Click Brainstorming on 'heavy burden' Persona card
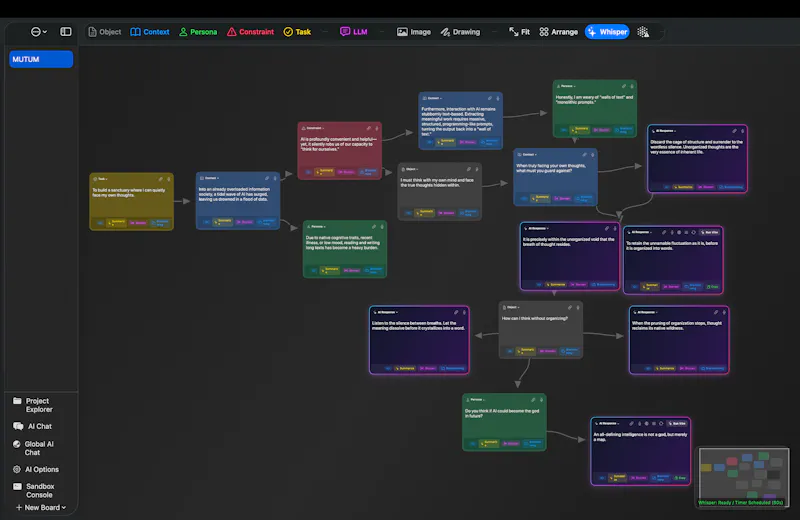800x520 pixels. [x=374, y=270]
